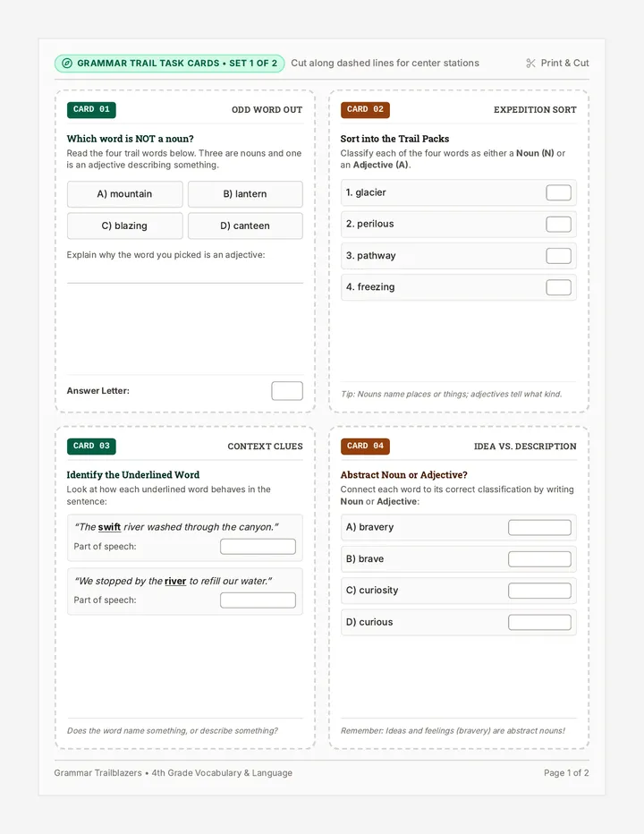Click the CARD 02 brown label
This screenshot has height=834, width=644.
pyautogui.click(x=365, y=109)
